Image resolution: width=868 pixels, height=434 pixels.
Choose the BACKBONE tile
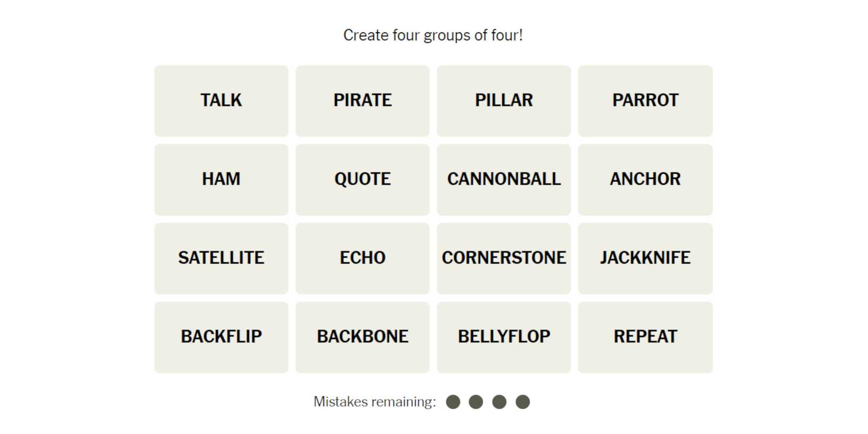tap(362, 337)
